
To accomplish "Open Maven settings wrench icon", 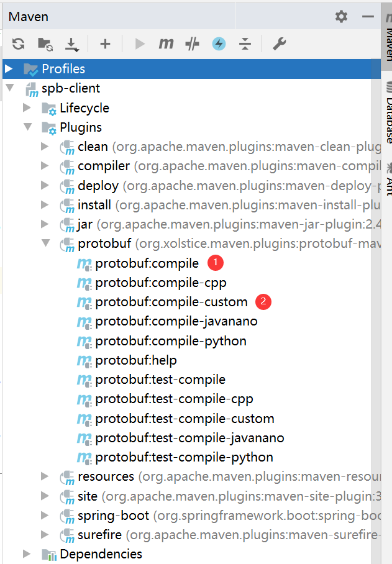I will [x=279, y=44].
